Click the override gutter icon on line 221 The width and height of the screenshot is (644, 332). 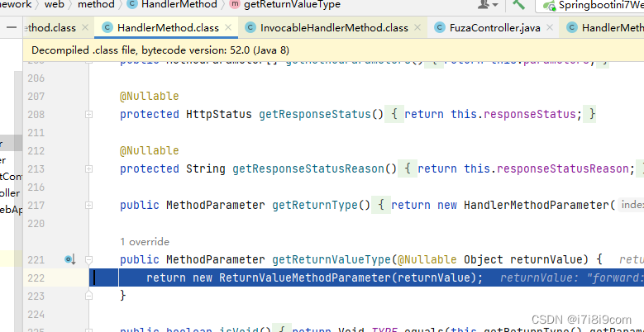click(x=70, y=259)
